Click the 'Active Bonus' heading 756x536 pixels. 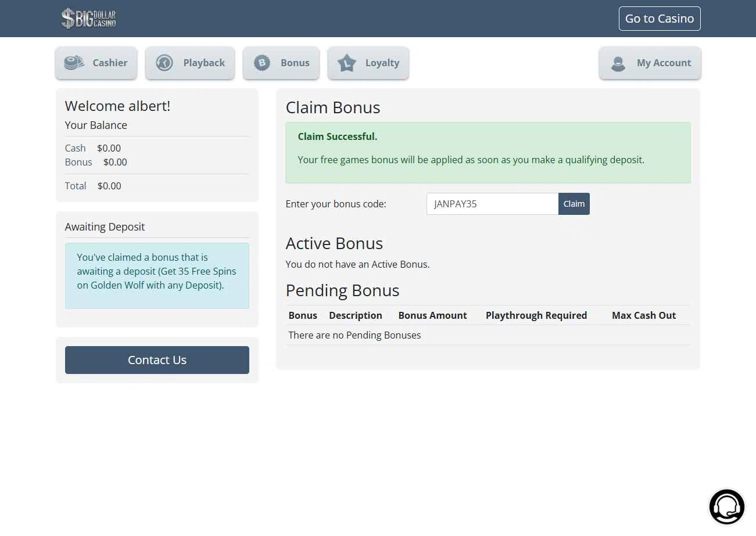(x=334, y=243)
